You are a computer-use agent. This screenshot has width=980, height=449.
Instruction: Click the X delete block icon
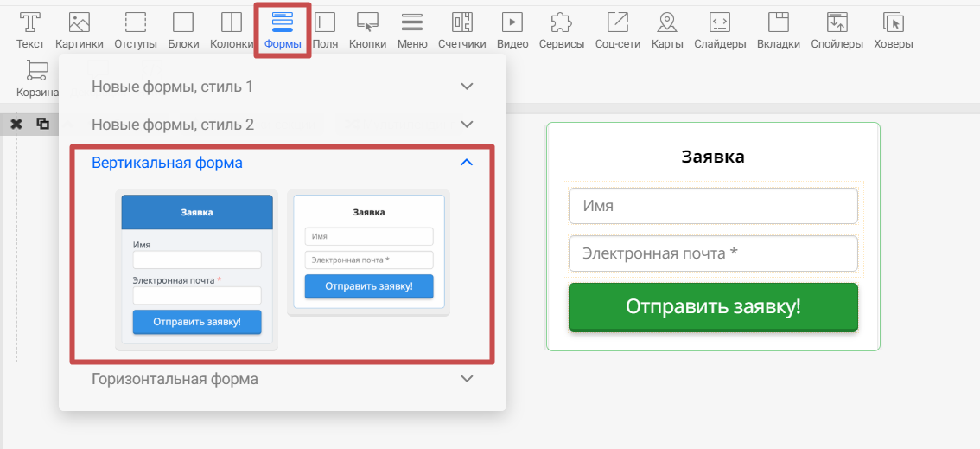coord(16,124)
